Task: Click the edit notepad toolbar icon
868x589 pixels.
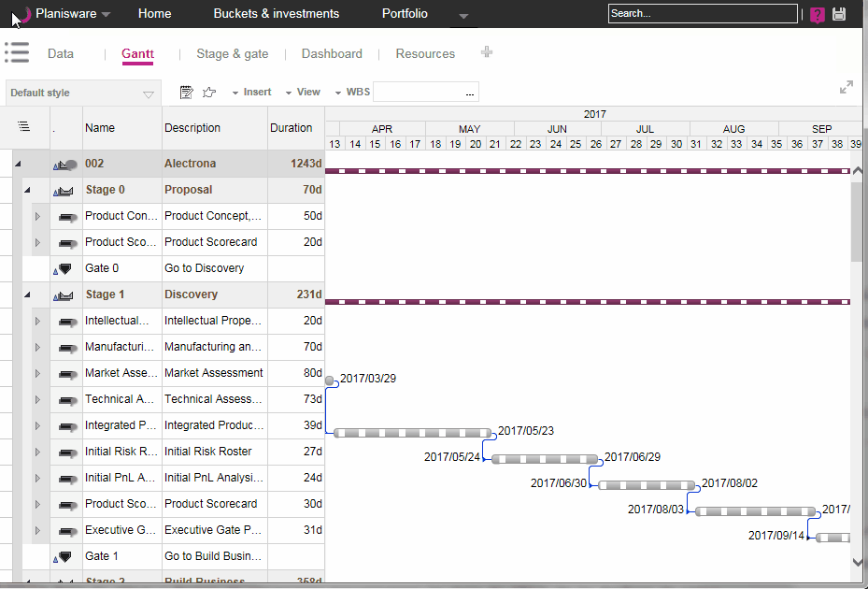Action: click(187, 93)
